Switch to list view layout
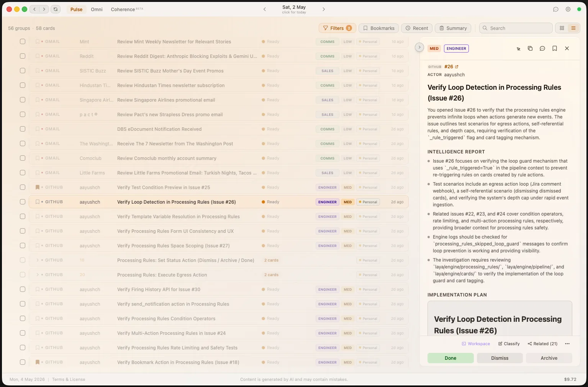This screenshot has height=387, width=588. 573,28
